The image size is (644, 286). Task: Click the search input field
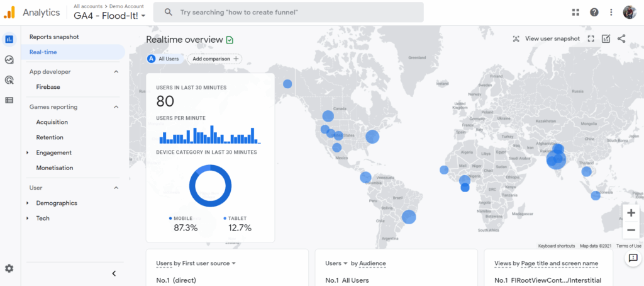pos(296,12)
